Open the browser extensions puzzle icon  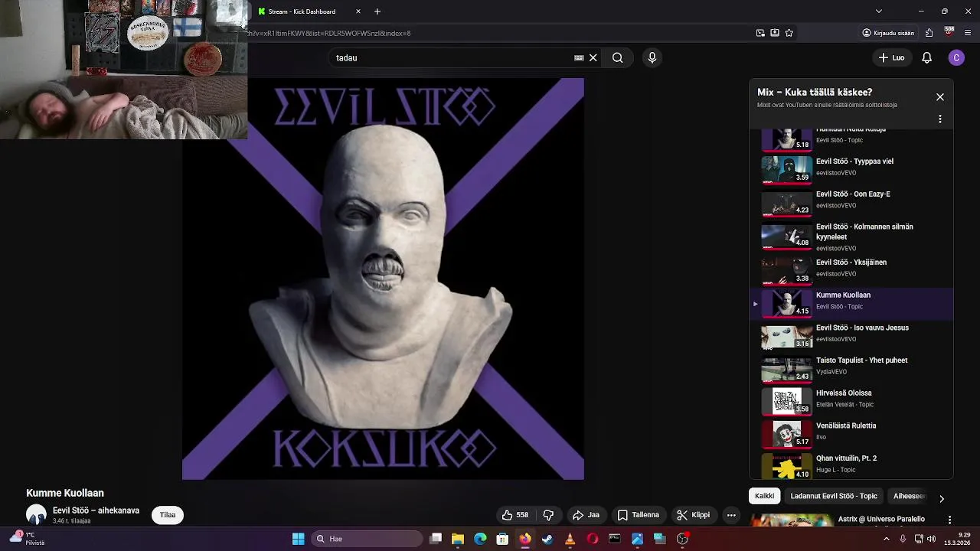tap(929, 33)
